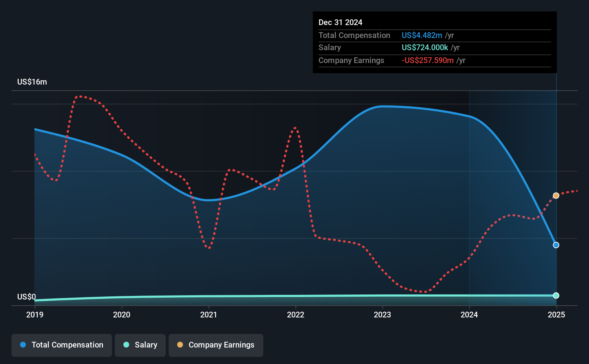589x364 pixels.
Task: Click the teal Salary legend dot
Action: [126, 345]
